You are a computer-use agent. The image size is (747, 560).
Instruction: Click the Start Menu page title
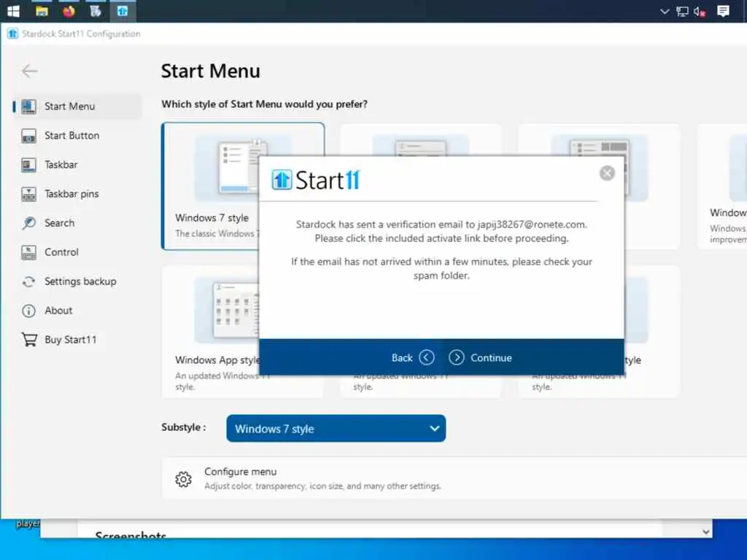click(x=211, y=71)
